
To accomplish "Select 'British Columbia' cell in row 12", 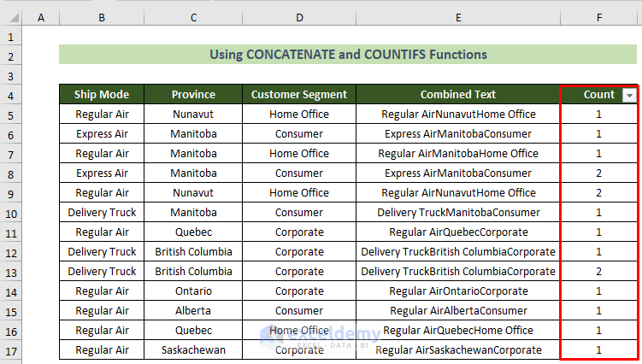I will click(193, 251).
